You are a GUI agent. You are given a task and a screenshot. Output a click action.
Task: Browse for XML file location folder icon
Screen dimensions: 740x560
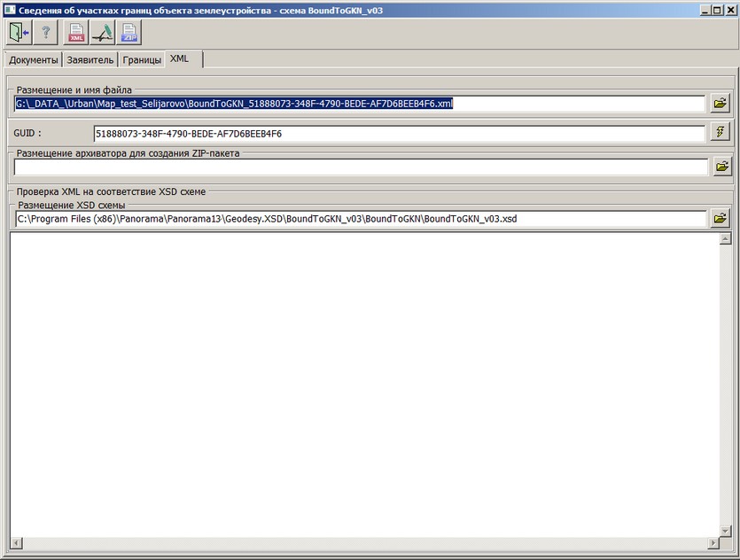point(721,104)
